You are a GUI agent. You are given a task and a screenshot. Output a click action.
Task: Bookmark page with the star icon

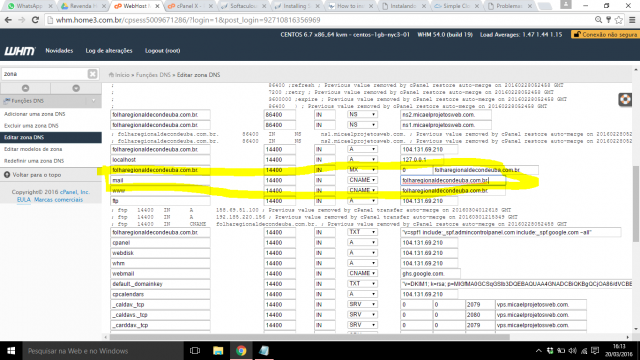[x=619, y=20]
